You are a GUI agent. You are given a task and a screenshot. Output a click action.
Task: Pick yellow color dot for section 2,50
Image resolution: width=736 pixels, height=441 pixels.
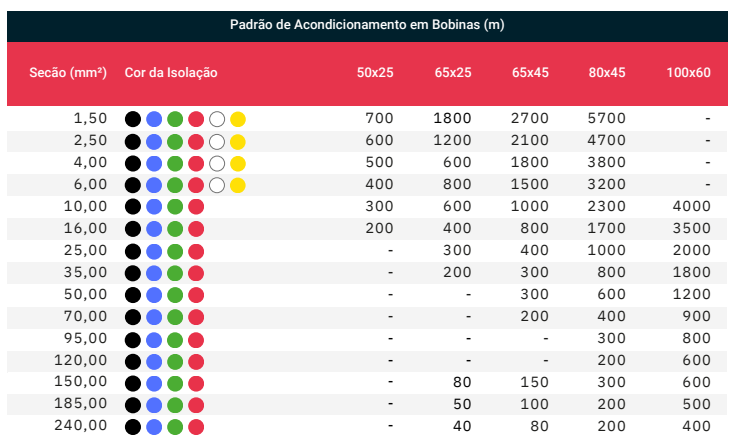coord(238,141)
